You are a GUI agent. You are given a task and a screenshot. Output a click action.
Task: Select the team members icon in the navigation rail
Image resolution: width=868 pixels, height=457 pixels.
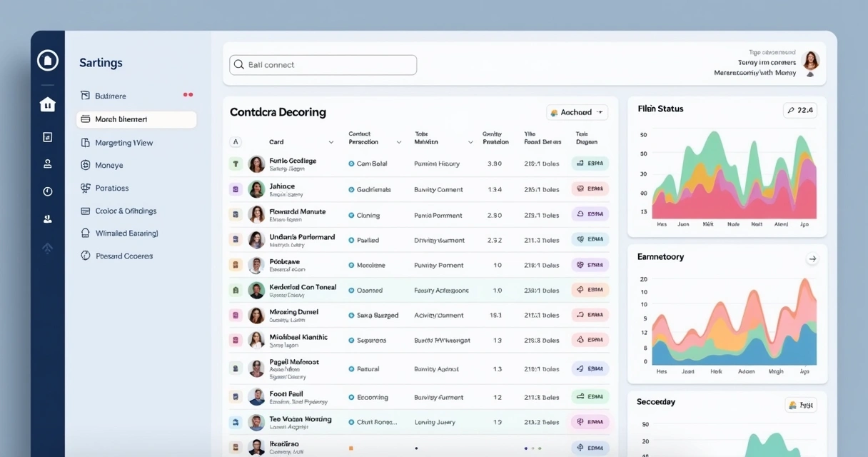(47, 219)
